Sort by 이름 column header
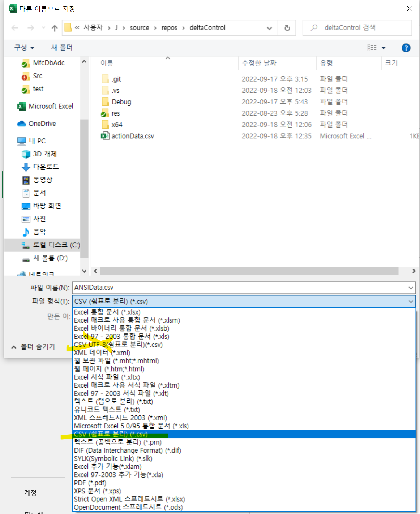The height and width of the screenshot is (514, 420). 107,63
